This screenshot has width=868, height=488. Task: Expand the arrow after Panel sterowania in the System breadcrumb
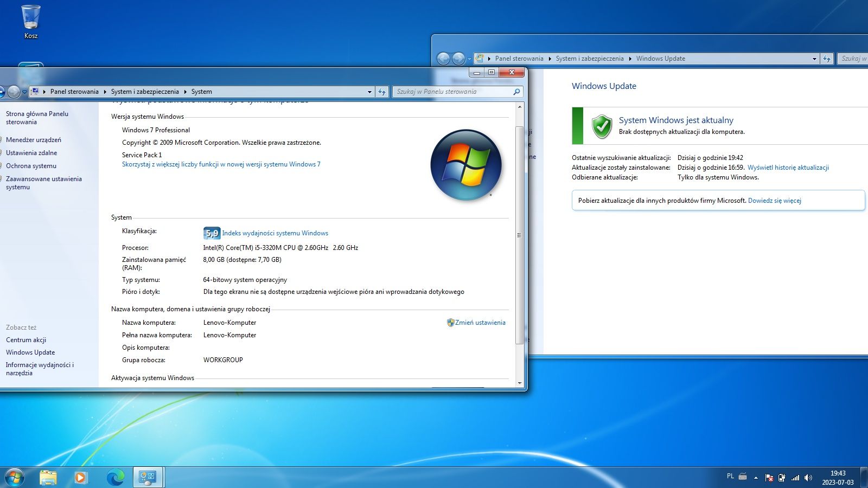pyautogui.click(x=105, y=92)
